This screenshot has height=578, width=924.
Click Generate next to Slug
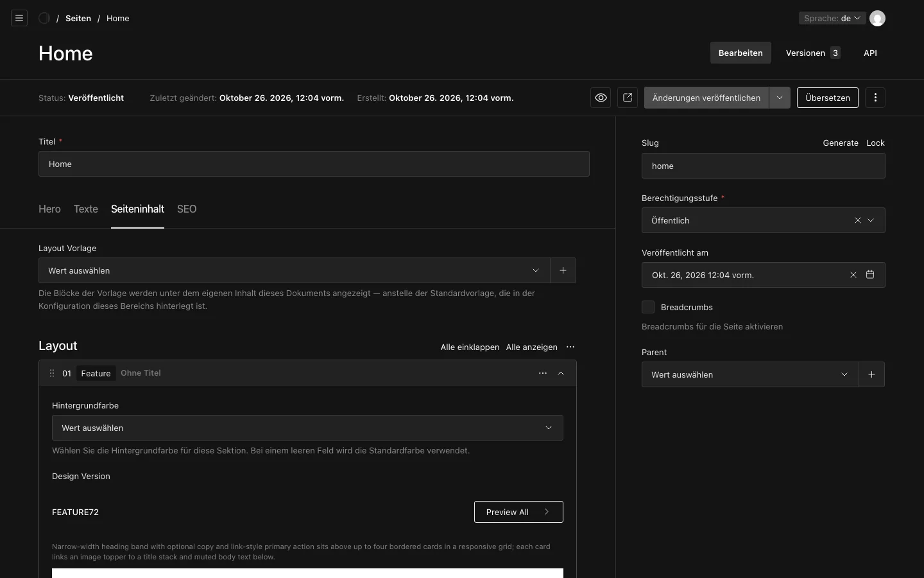tap(841, 143)
